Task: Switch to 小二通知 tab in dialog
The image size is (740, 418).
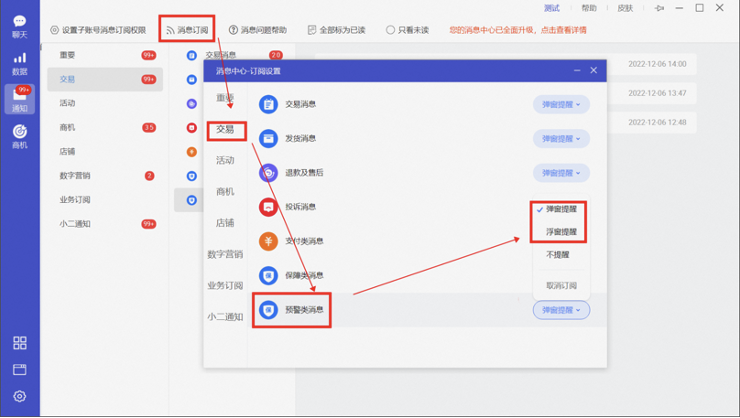Action: click(225, 317)
